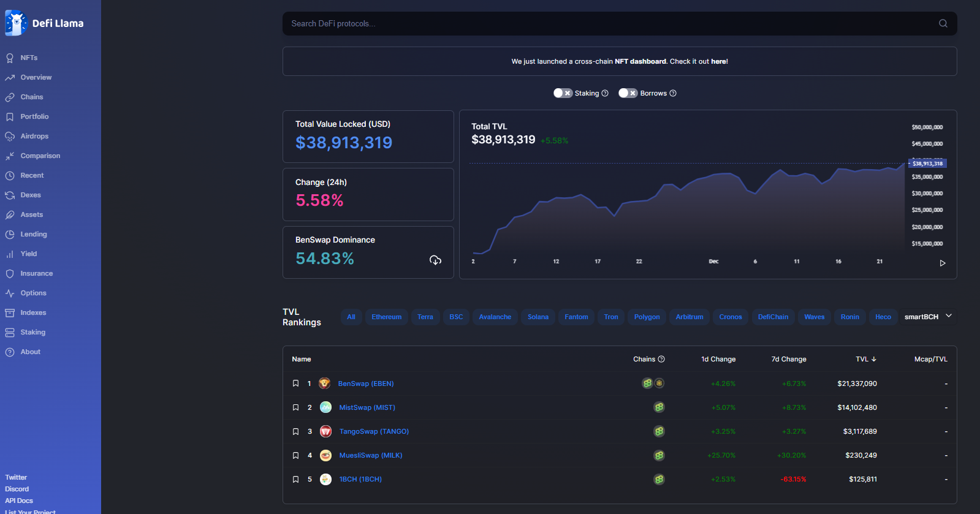Screen dimensions: 980x514
Task: Click the search magnifier icon
Action: click(943, 23)
